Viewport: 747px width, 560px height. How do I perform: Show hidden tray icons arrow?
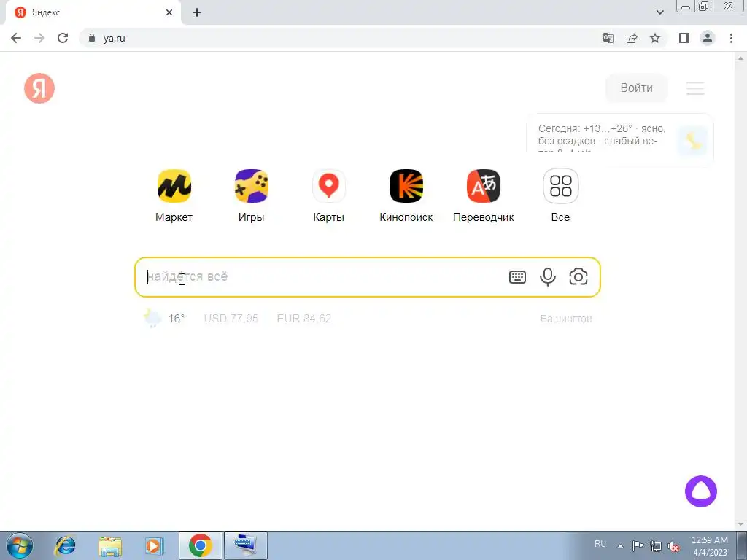(x=620, y=545)
